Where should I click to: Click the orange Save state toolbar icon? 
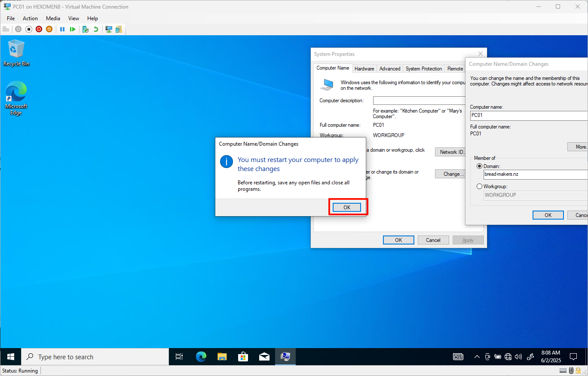49,29
